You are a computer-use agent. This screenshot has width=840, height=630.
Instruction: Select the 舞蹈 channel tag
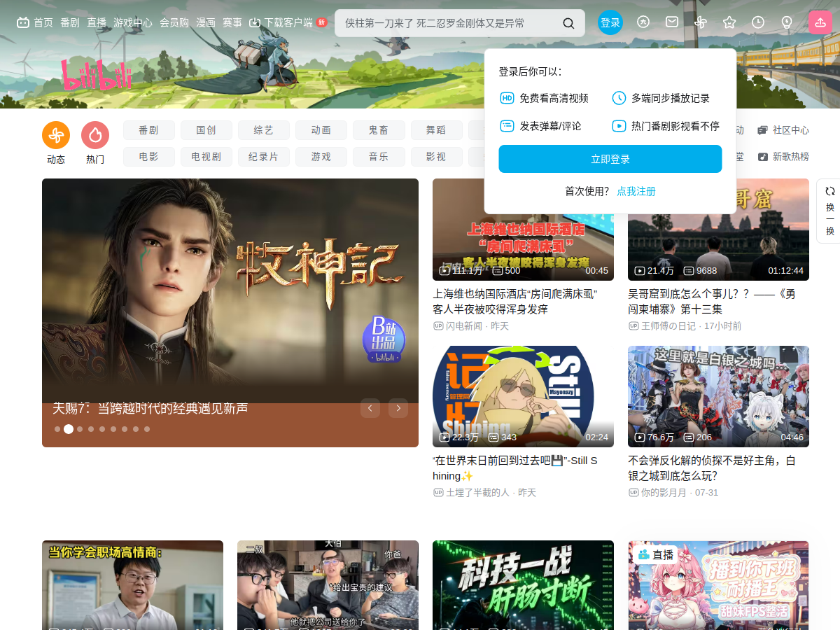436,130
